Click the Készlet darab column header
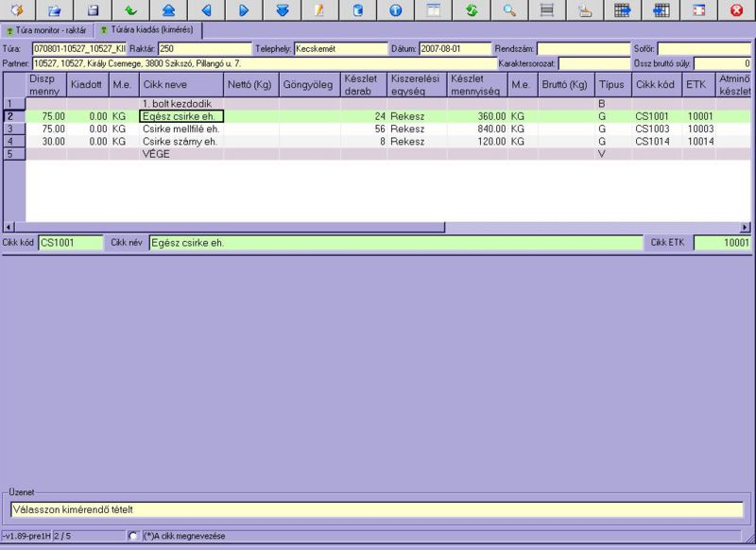Screen dimensions: 756x550 [x=364, y=85]
